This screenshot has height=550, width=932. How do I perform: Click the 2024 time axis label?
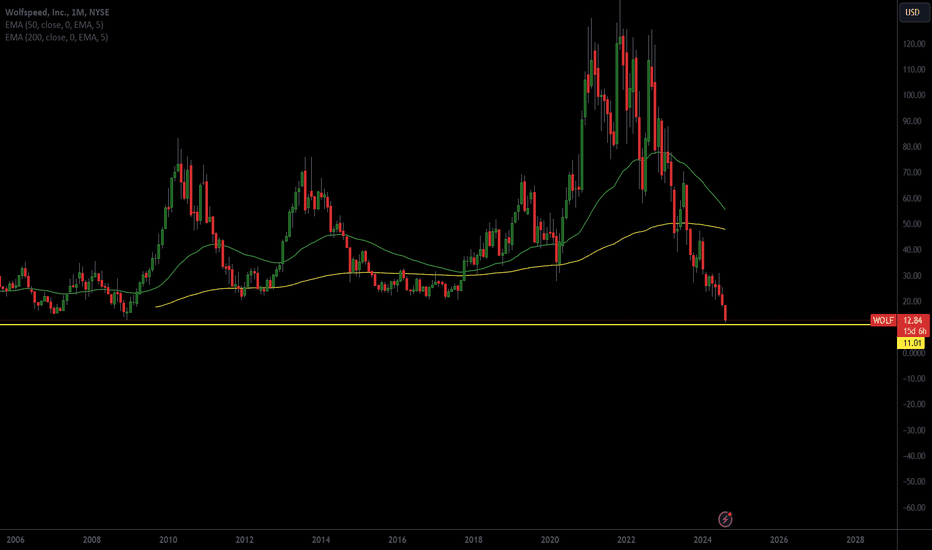pyautogui.click(x=703, y=540)
